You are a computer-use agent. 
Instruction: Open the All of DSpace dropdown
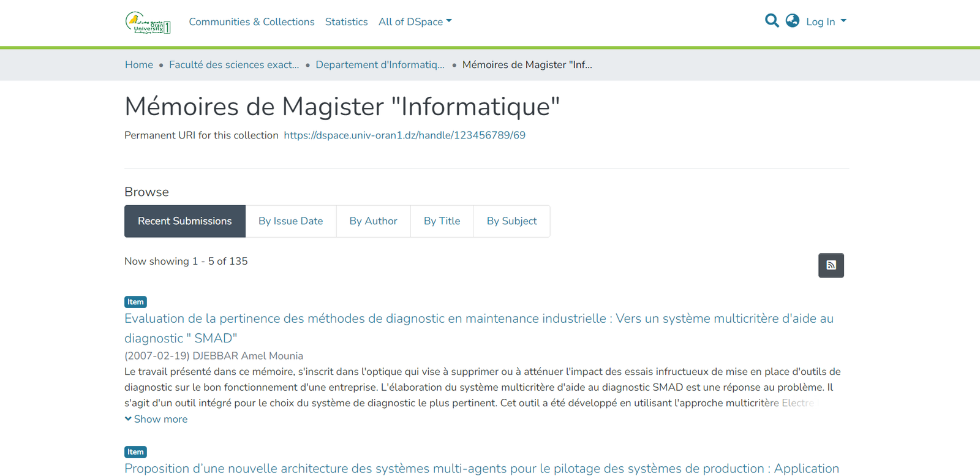415,21
